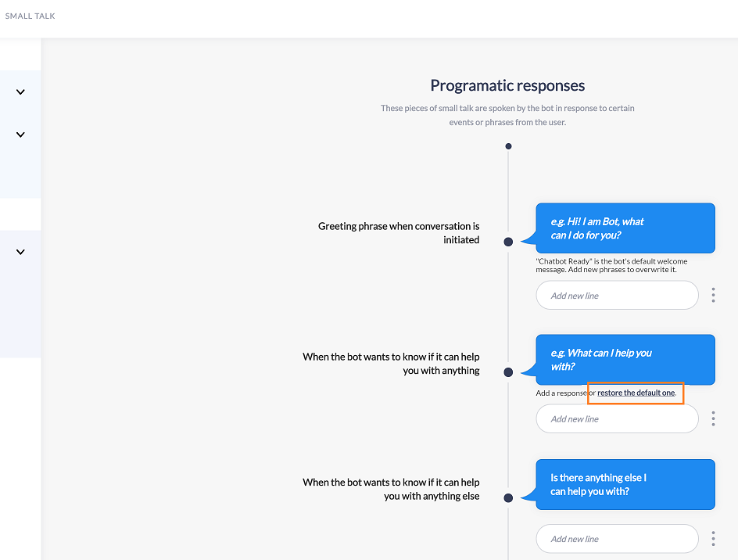The height and width of the screenshot is (560, 738).
Task: Open options menu beside greeting phrase input
Action: pos(713,296)
